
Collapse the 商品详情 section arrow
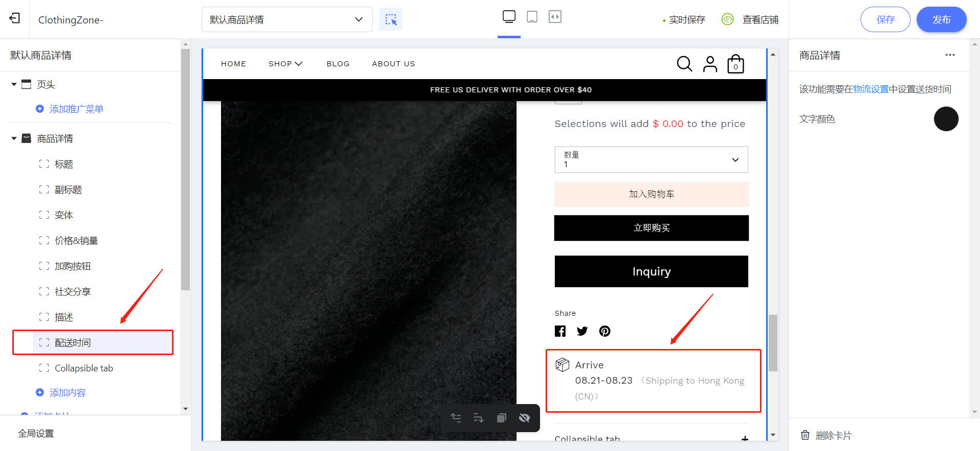pyautogui.click(x=14, y=138)
